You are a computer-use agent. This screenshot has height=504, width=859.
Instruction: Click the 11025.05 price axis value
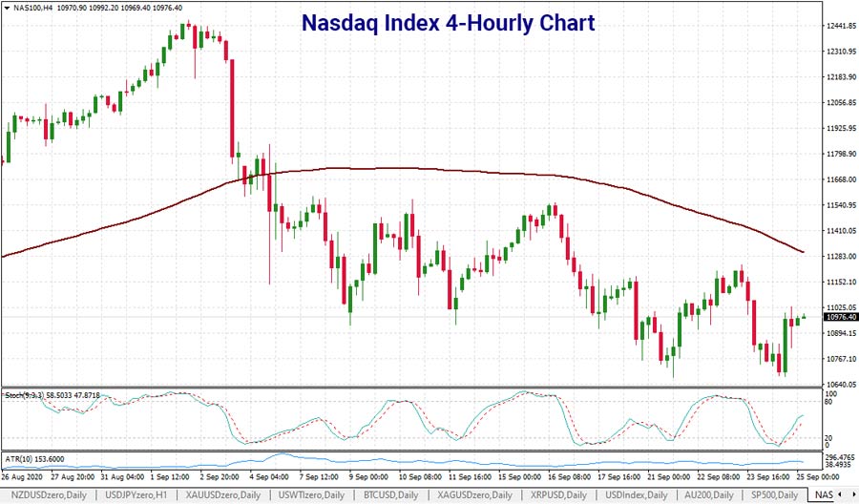click(x=842, y=308)
